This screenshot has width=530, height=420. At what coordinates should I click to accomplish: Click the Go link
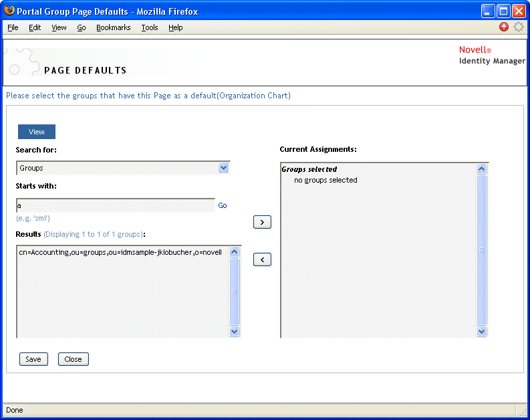click(223, 205)
